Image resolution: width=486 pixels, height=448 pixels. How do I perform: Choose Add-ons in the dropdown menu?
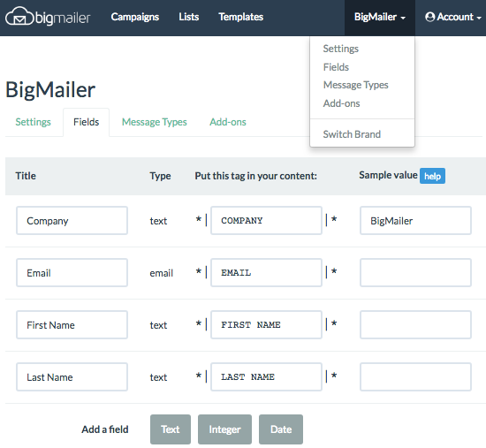click(x=341, y=103)
